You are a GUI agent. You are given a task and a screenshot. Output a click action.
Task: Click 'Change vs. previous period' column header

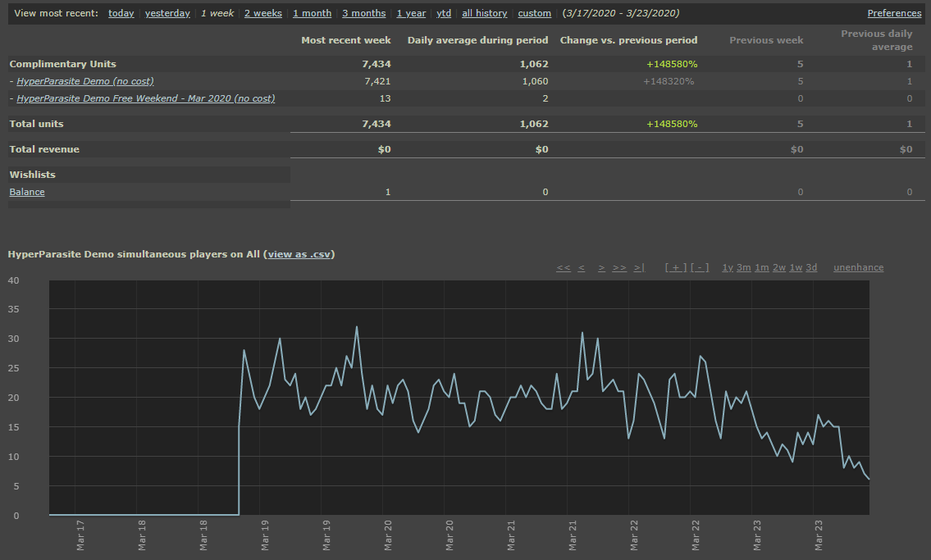tap(629, 40)
